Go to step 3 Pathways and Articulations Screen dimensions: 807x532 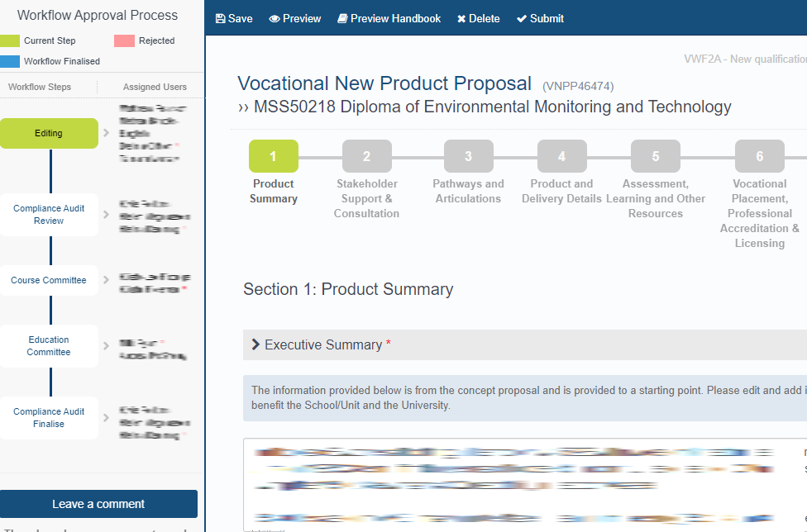pyautogui.click(x=468, y=156)
